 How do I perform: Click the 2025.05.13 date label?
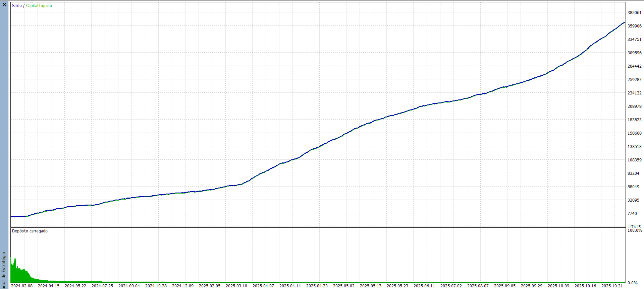(x=371, y=286)
